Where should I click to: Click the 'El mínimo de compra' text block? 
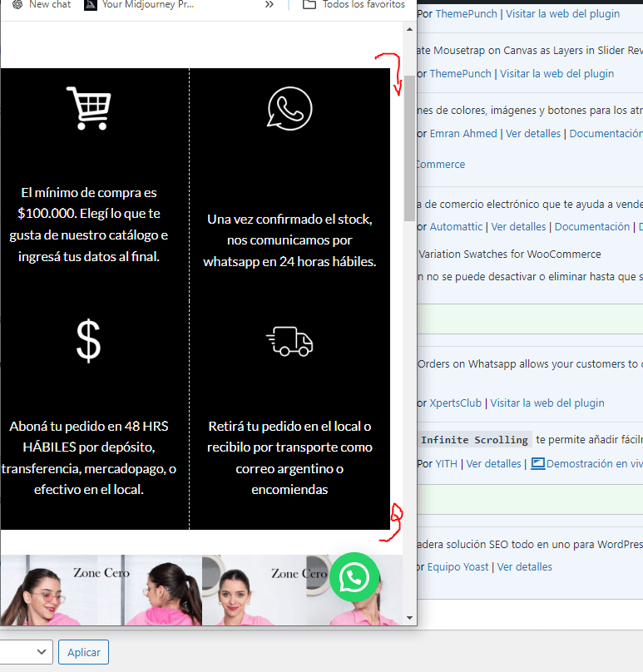point(89,225)
